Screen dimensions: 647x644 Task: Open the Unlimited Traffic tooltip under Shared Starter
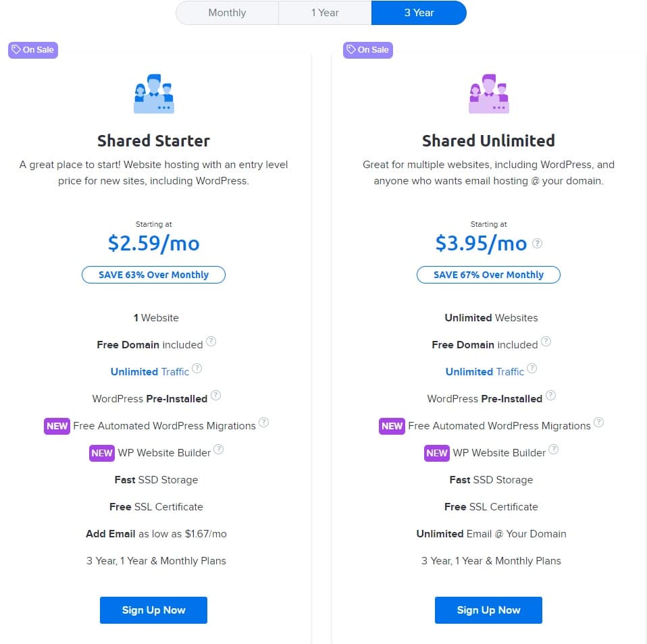pyautogui.click(x=197, y=368)
